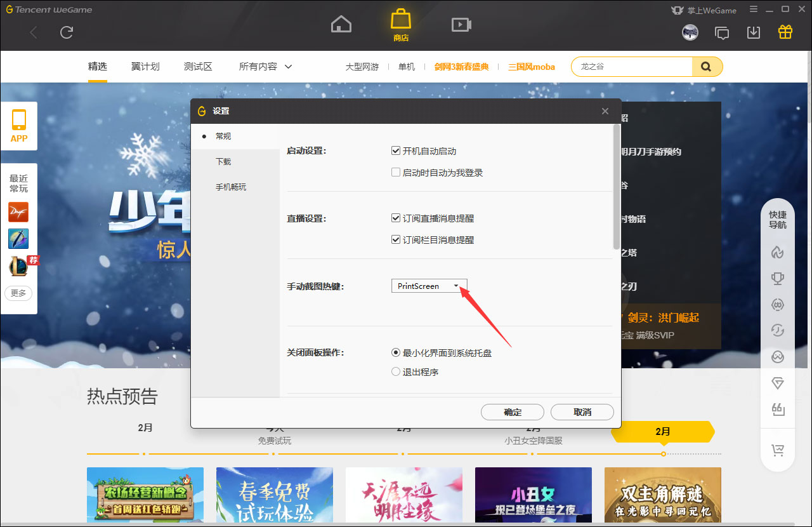Image resolution: width=812 pixels, height=527 pixels.
Task: Click the home icon at the top
Action: click(341, 23)
